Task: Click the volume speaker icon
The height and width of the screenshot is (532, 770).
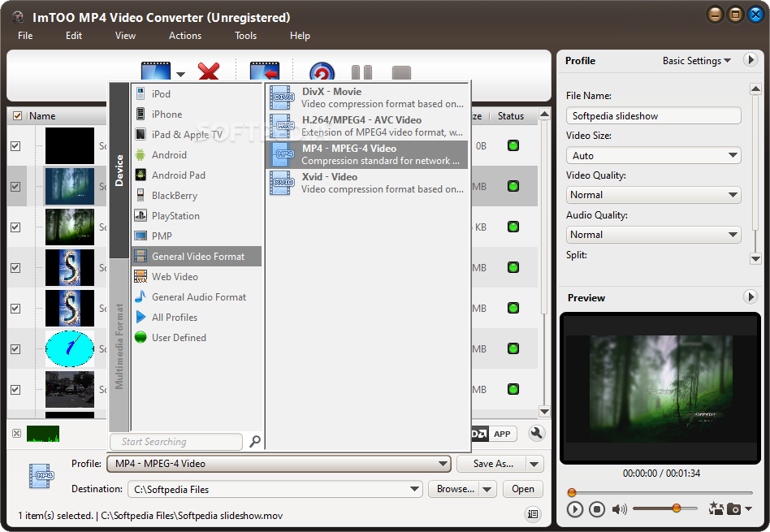Action: pyautogui.click(x=619, y=509)
